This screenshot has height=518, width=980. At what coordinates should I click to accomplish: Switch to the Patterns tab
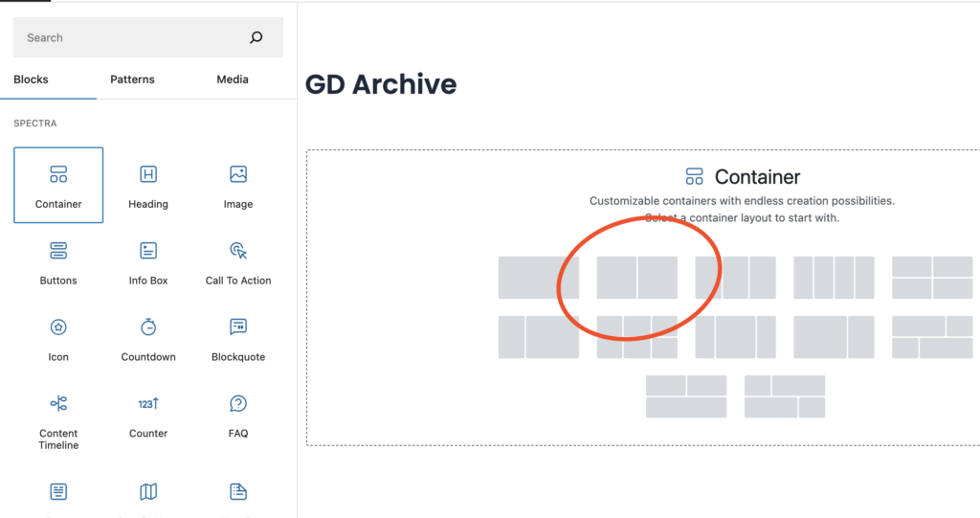point(132,79)
